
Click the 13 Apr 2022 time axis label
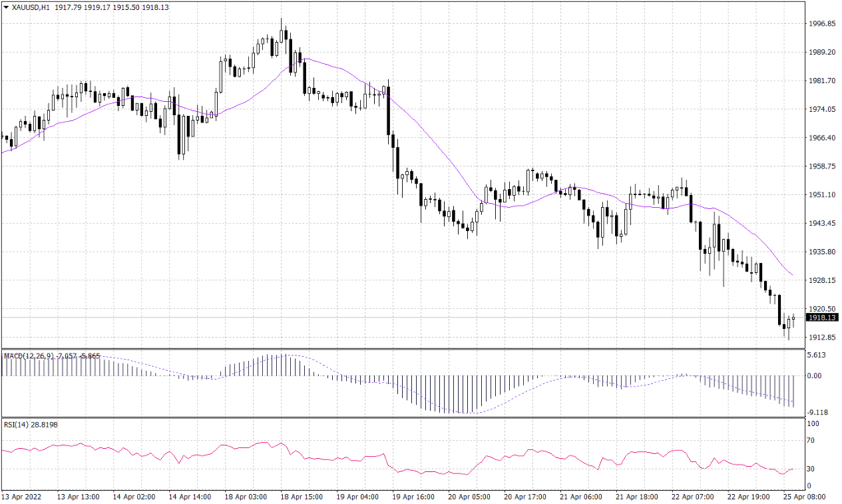(x=20, y=497)
